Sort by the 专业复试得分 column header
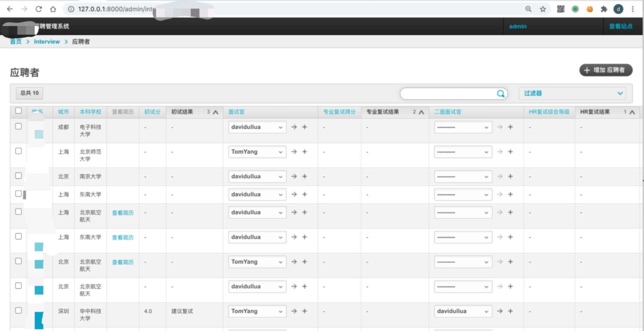644x331 pixels. click(339, 112)
